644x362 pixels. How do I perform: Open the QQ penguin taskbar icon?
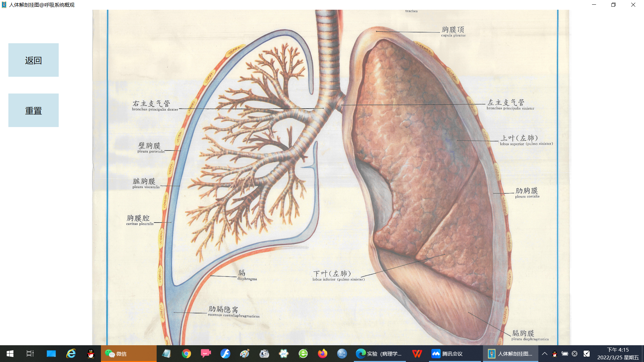pyautogui.click(x=91, y=354)
